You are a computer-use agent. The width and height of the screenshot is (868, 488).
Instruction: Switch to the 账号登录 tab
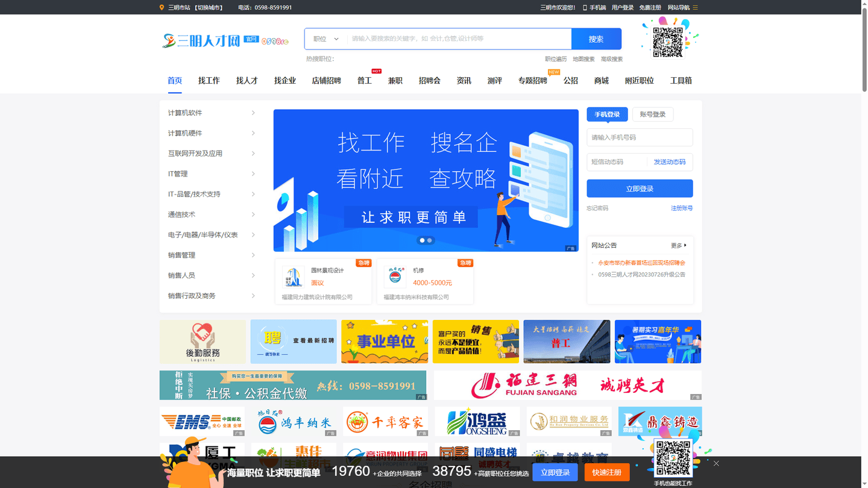tap(653, 114)
